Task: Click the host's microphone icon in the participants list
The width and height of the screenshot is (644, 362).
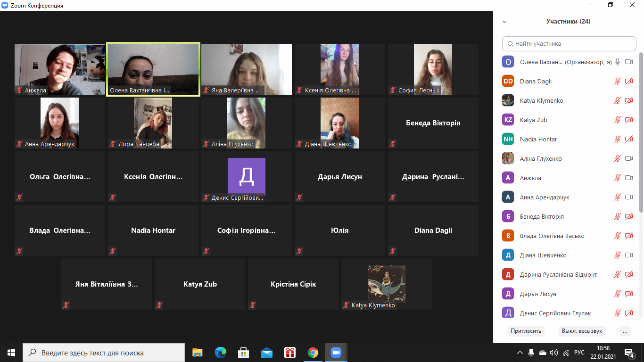Action: 618,62
